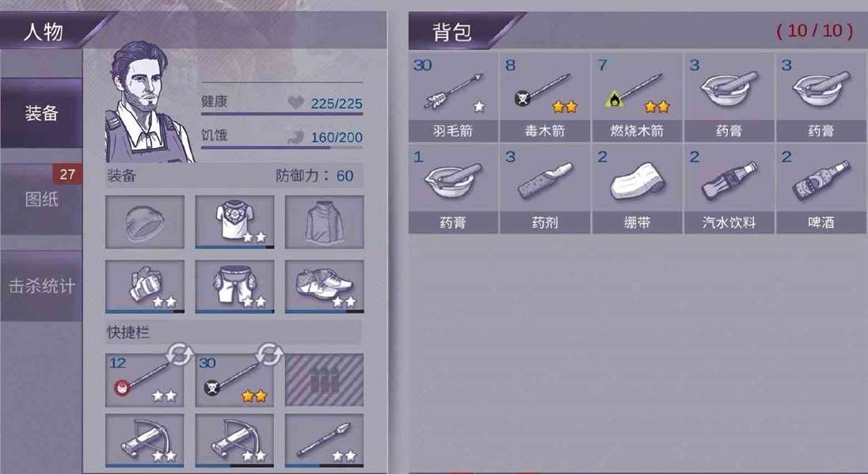Click the empty hat equipment slot
This screenshot has width=868, height=474.
coord(145,222)
